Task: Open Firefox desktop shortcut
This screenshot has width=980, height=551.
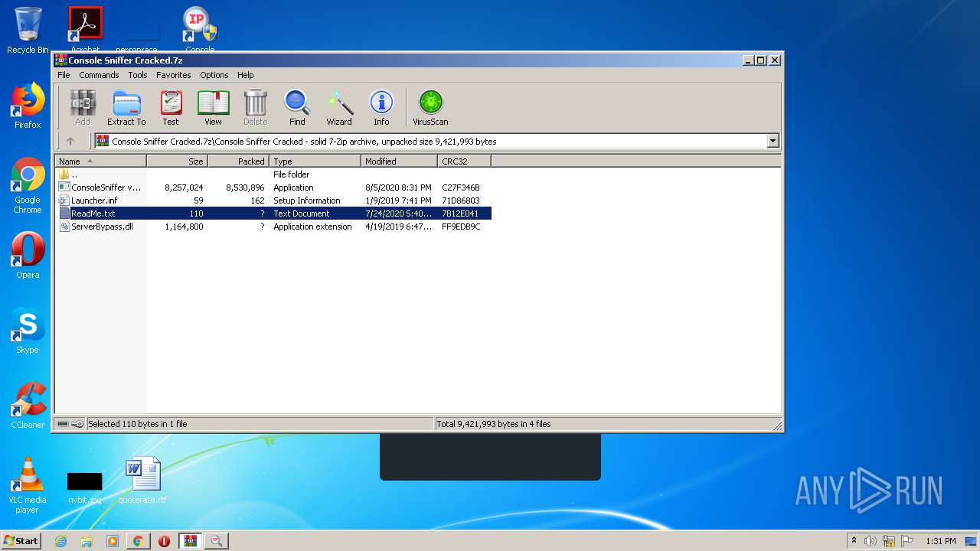Action: (28, 106)
